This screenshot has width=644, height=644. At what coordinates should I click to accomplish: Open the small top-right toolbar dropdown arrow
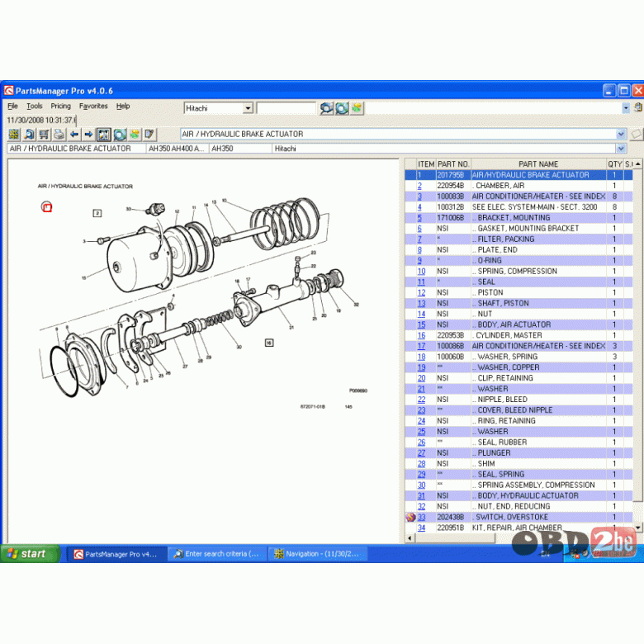[626, 108]
